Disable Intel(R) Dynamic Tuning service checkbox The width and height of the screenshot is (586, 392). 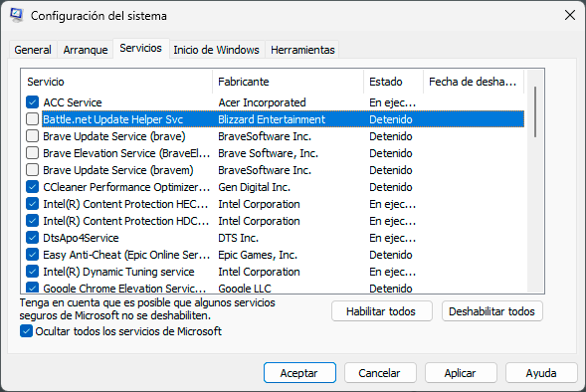[32, 272]
